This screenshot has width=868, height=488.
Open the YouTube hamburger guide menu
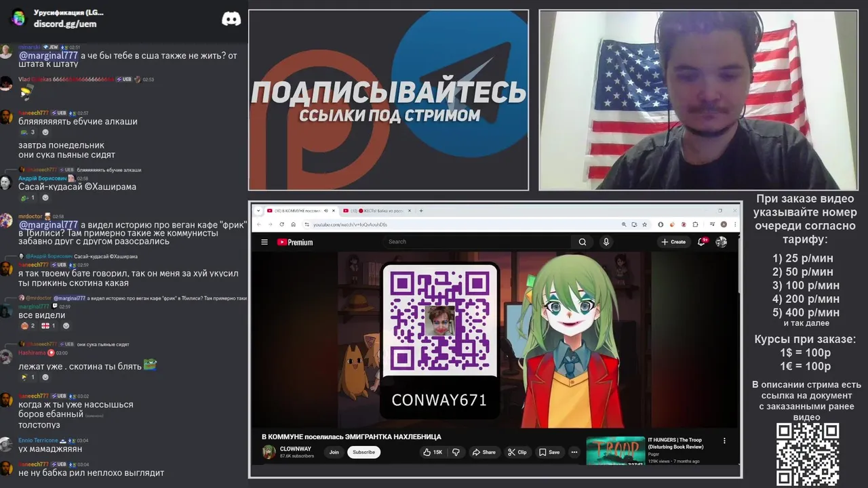pyautogui.click(x=264, y=242)
